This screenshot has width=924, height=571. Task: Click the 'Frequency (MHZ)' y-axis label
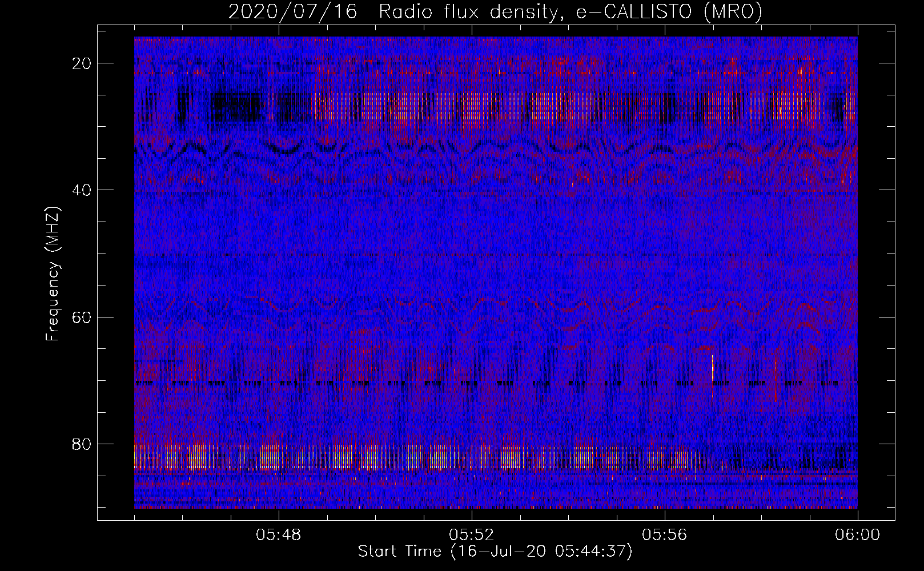pos(53,275)
